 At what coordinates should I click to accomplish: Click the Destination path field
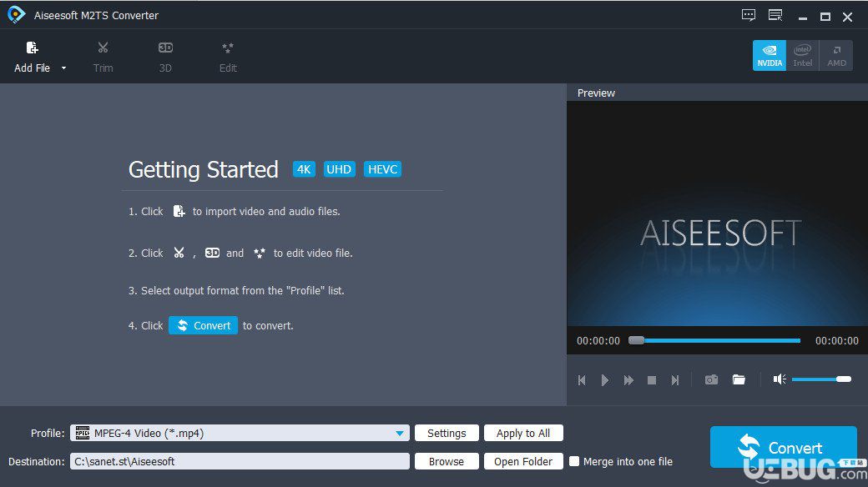tap(240, 461)
